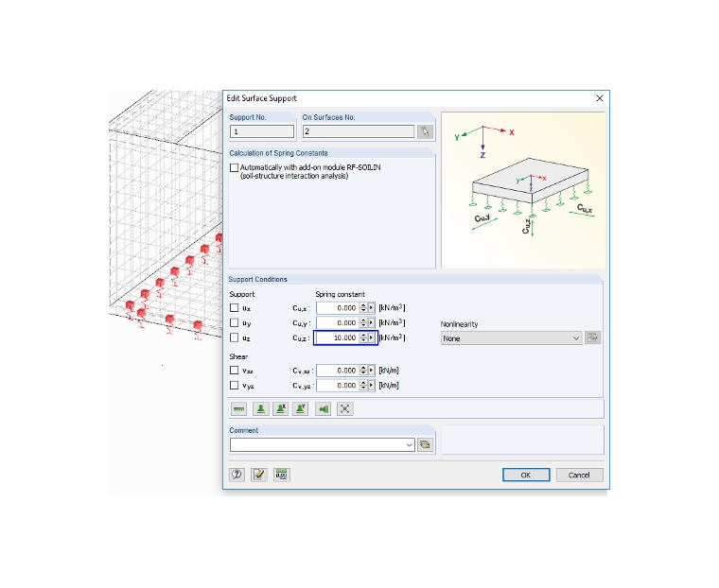Click the Cu,z value field showing 10.000
The height and width of the screenshot is (588, 719).
[x=337, y=337]
